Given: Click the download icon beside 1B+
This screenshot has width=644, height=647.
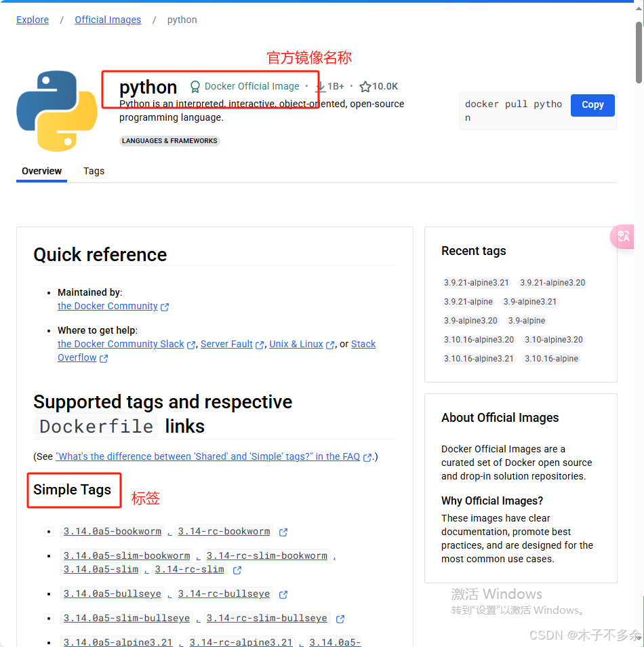Looking at the screenshot, I should [321, 87].
